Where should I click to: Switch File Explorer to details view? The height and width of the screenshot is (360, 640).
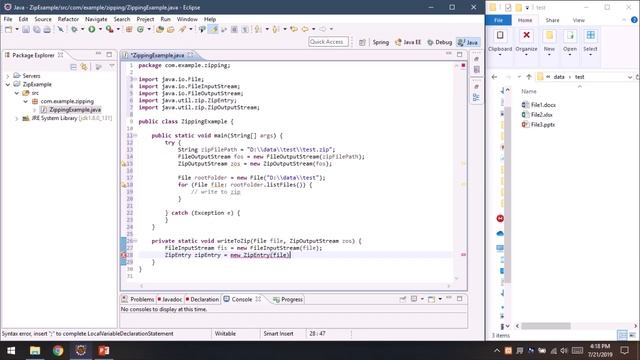pos(622,336)
